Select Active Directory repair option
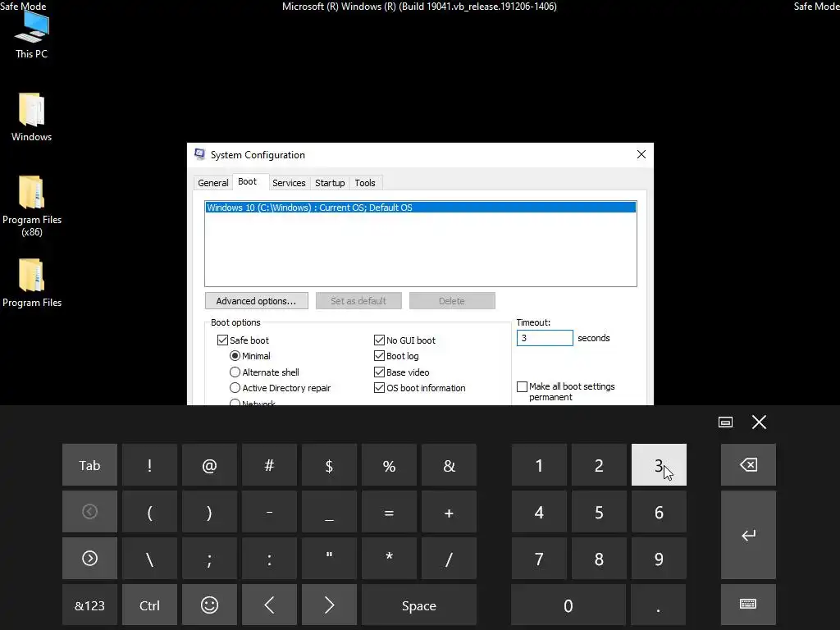The image size is (840, 630). (235, 388)
